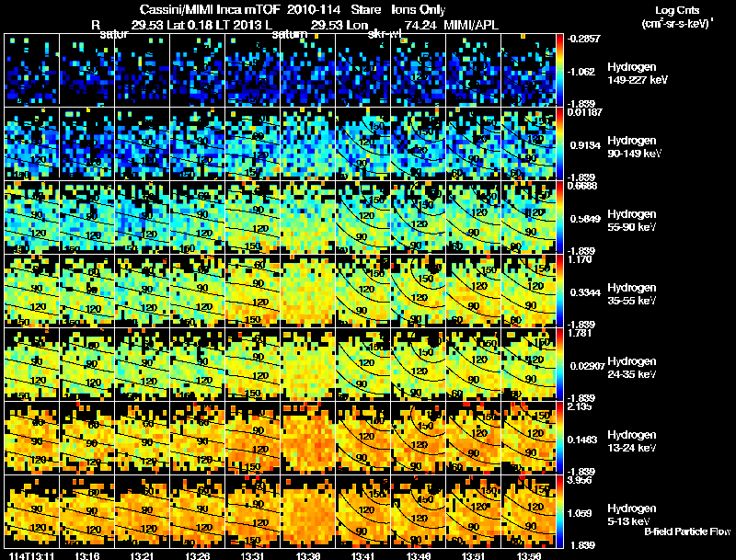Select the 'Hydrogen 90-149 keV' row label
The height and width of the screenshot is (560, 736).
pos(634,147)
